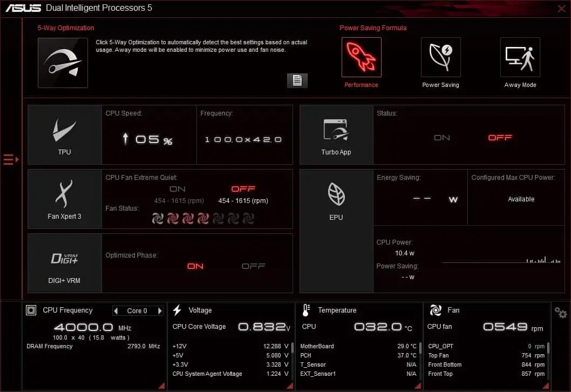Click the Available max CPU power text

point(521,199)
